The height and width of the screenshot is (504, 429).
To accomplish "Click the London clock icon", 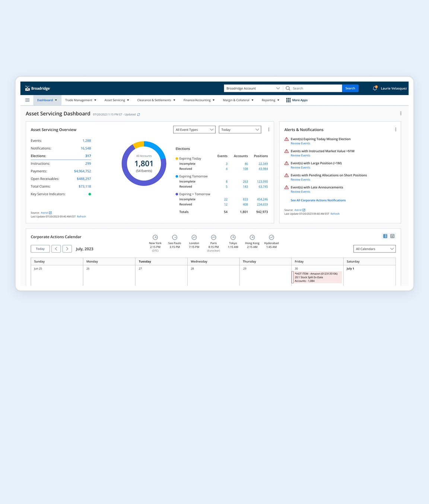I will (194, 237).
